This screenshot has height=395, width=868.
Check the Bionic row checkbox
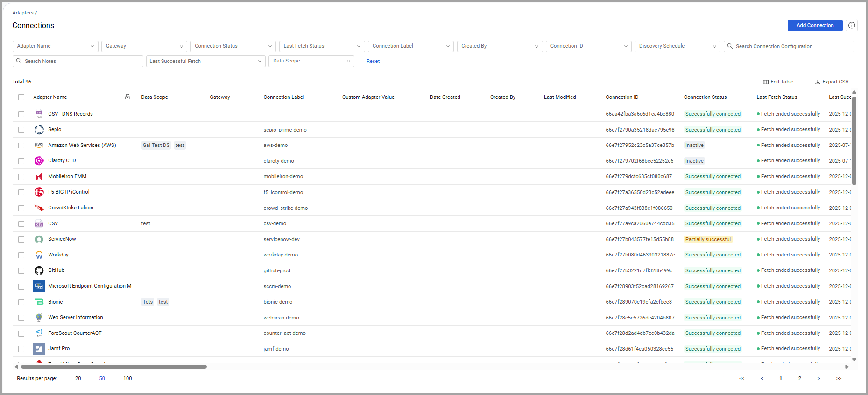[x=21, y=302]
